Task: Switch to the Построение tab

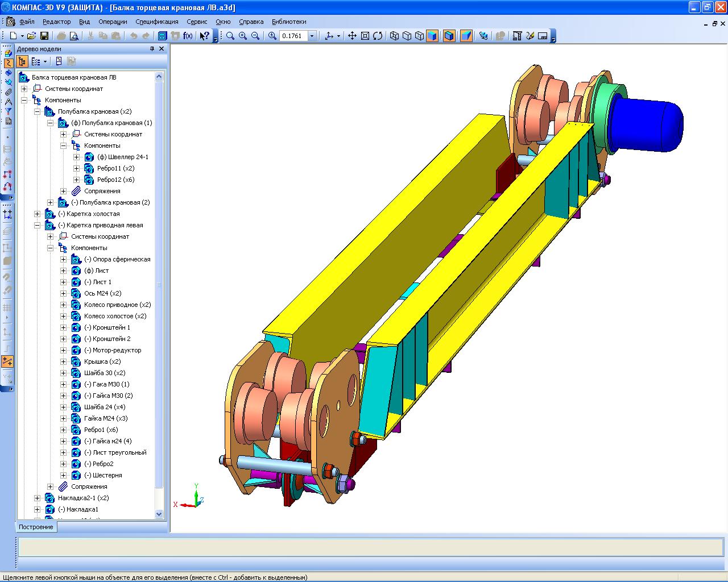Action: (x=36, y=527)
